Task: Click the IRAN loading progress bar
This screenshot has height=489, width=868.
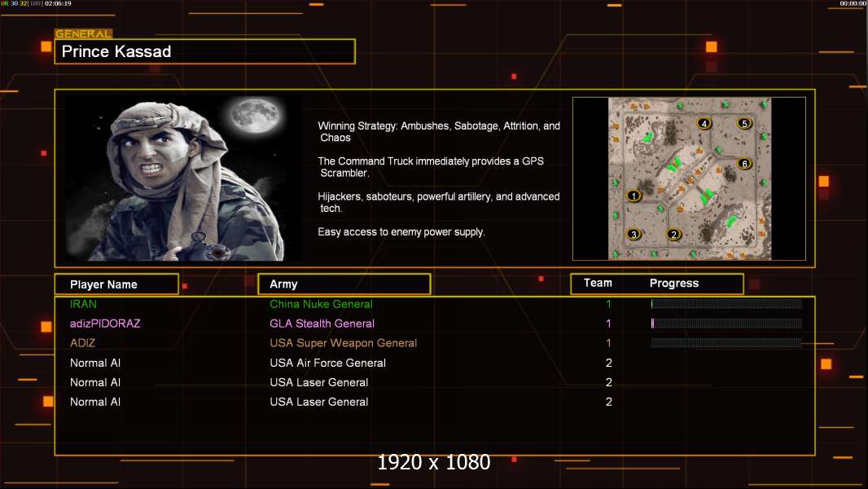Action: tap(726, 303)
